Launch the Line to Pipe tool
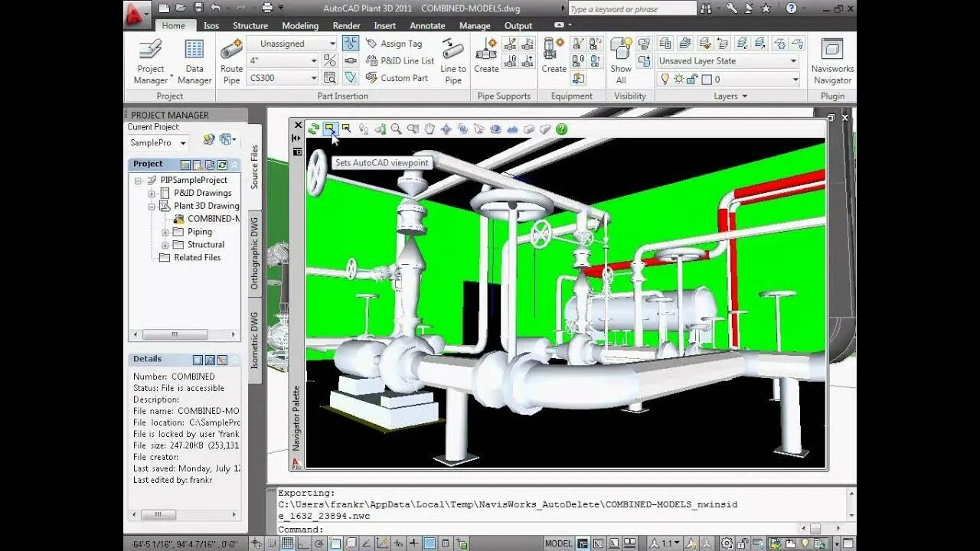 [x=453, y=61]
